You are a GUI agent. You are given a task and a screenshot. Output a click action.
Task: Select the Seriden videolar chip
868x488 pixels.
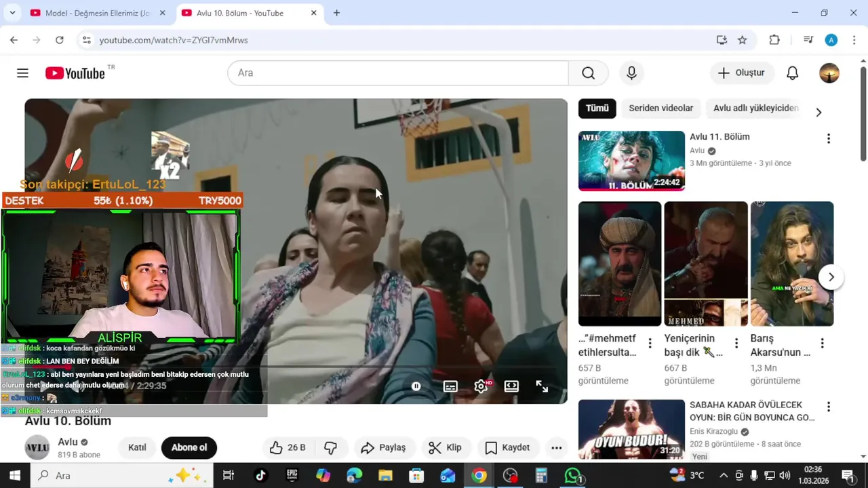pyautogui.click(x=660, y=108)
